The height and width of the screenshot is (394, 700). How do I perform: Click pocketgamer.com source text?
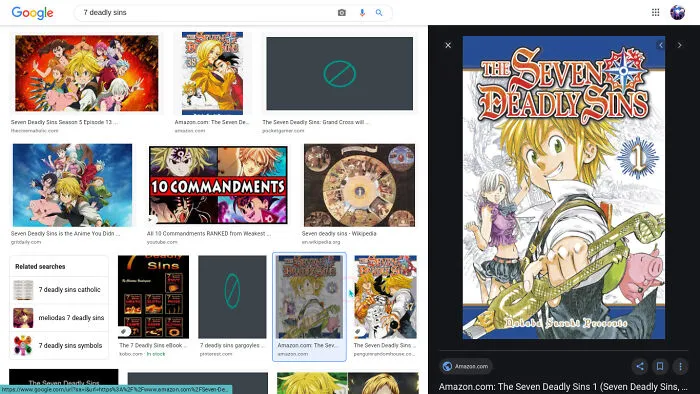pyautogui.click(x=283, y=131)
